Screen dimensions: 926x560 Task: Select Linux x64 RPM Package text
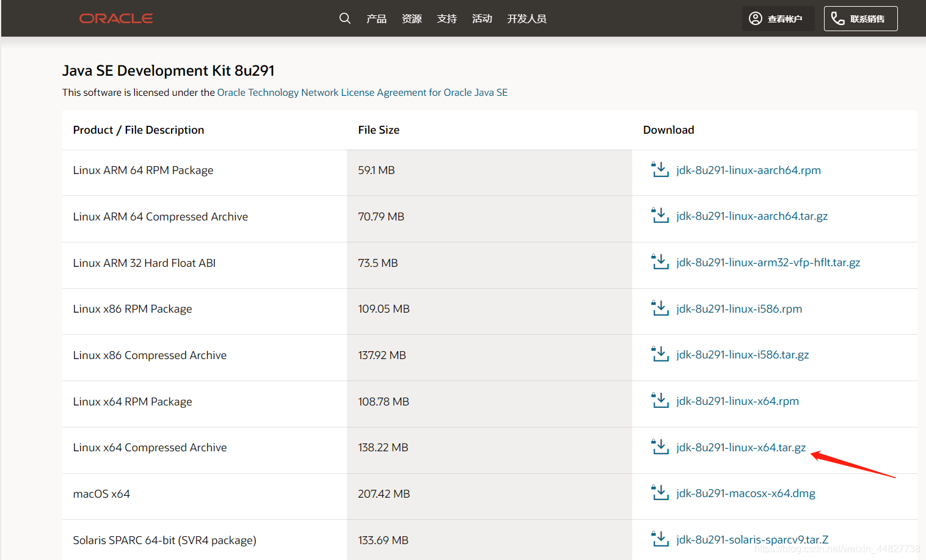pyautogui.click(x=133, y=401)
